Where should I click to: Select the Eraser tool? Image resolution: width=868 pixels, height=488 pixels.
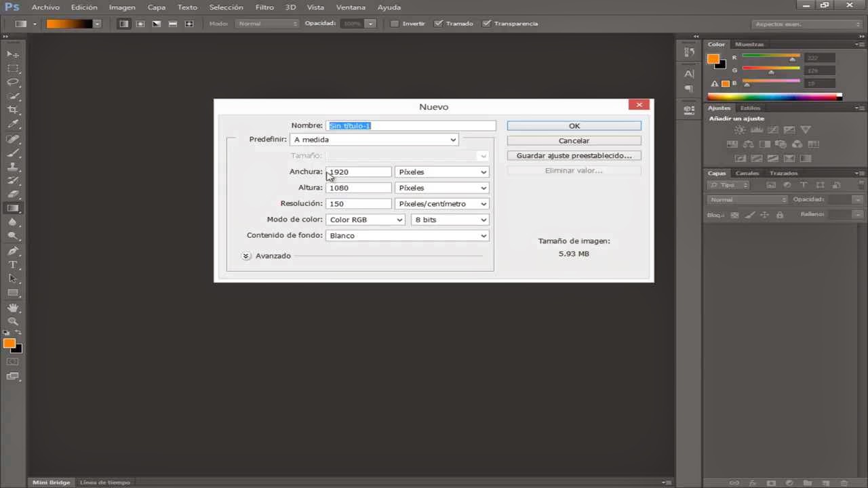point(13,195)
